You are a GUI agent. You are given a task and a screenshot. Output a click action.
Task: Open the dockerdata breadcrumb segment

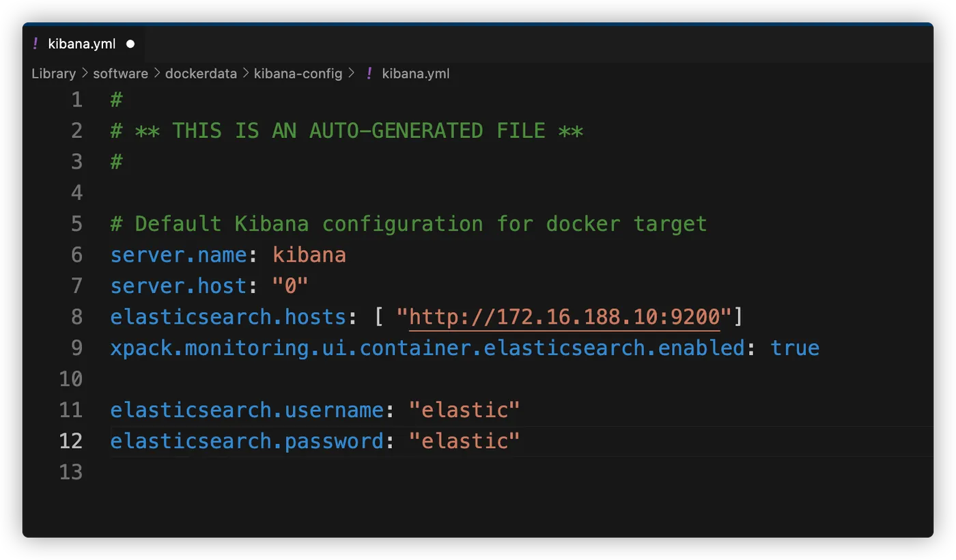pos(201,74)
